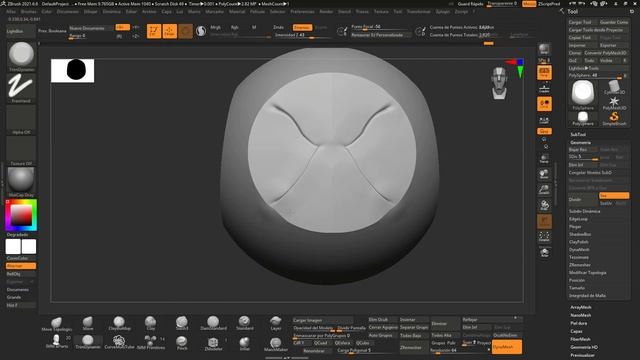Open the Material menu
Viewport: 640px width, 360px height.
(x=237, y=12)
